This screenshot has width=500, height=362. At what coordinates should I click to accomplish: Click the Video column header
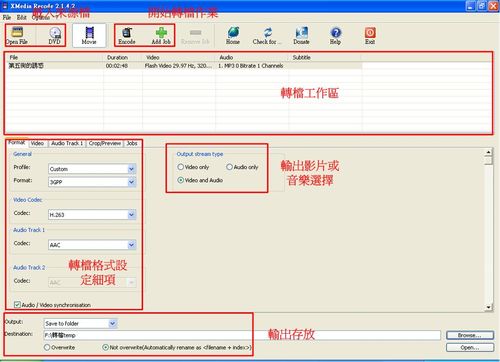point(179,57)
